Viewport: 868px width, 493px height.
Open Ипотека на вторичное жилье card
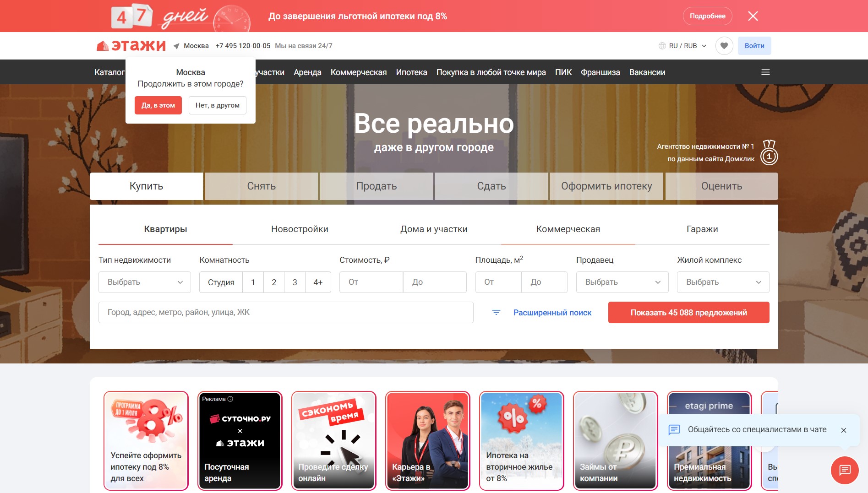tap(522, 441)
